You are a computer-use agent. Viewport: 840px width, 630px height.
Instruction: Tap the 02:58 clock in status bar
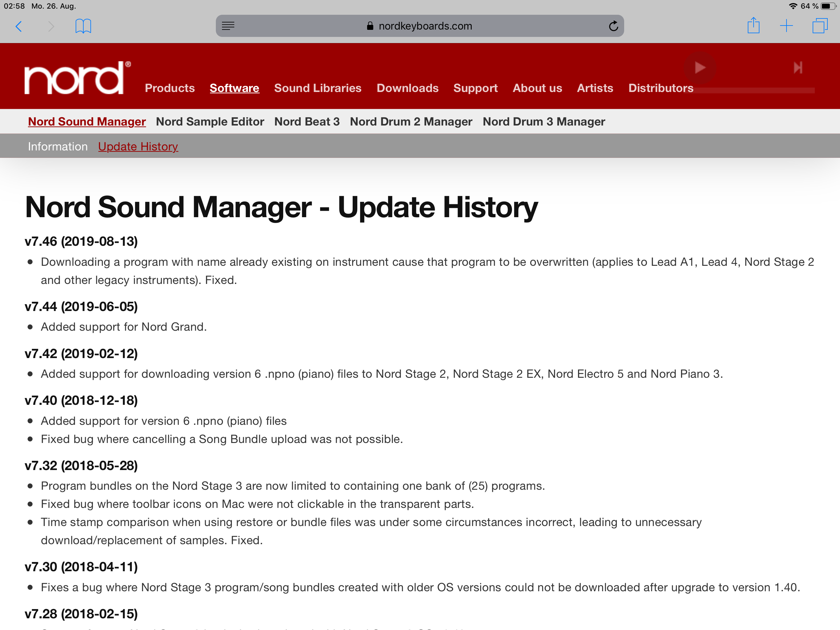[x=14, y=6]
